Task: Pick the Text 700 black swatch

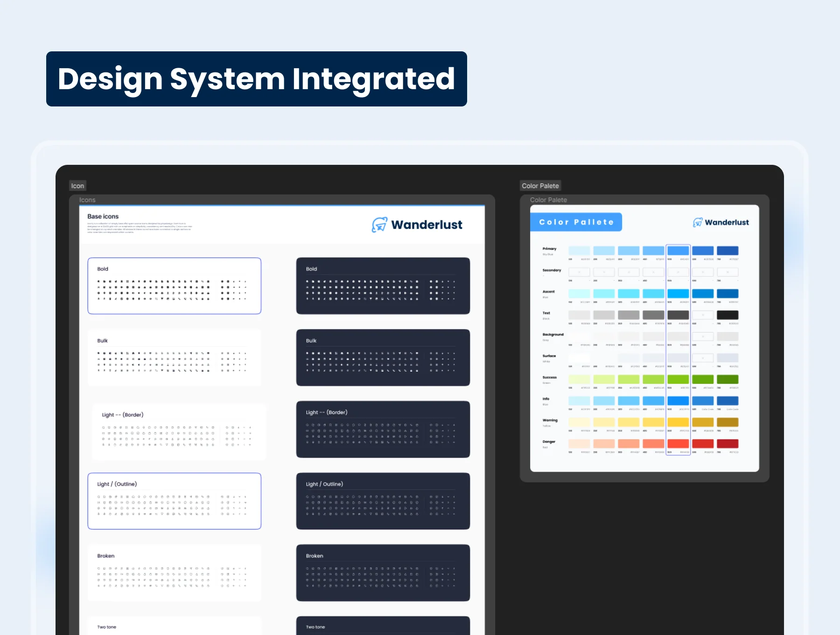Action: (x=728, y=315)
